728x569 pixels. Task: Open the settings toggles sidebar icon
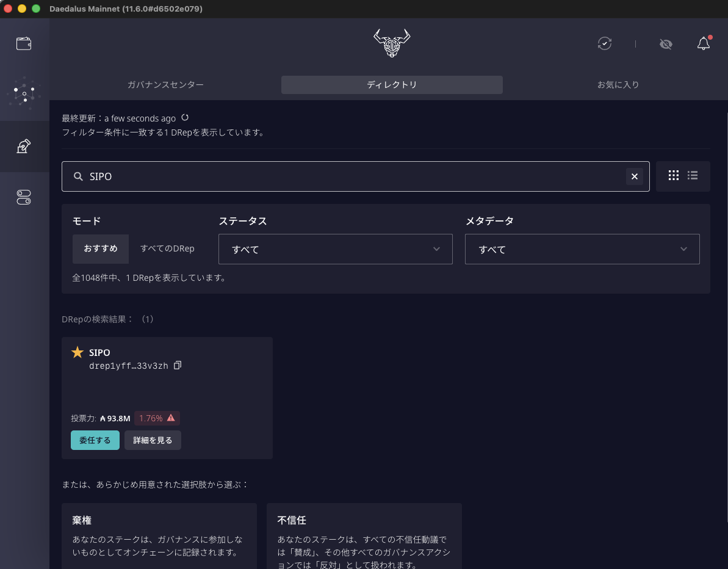(x=24, y=197)
